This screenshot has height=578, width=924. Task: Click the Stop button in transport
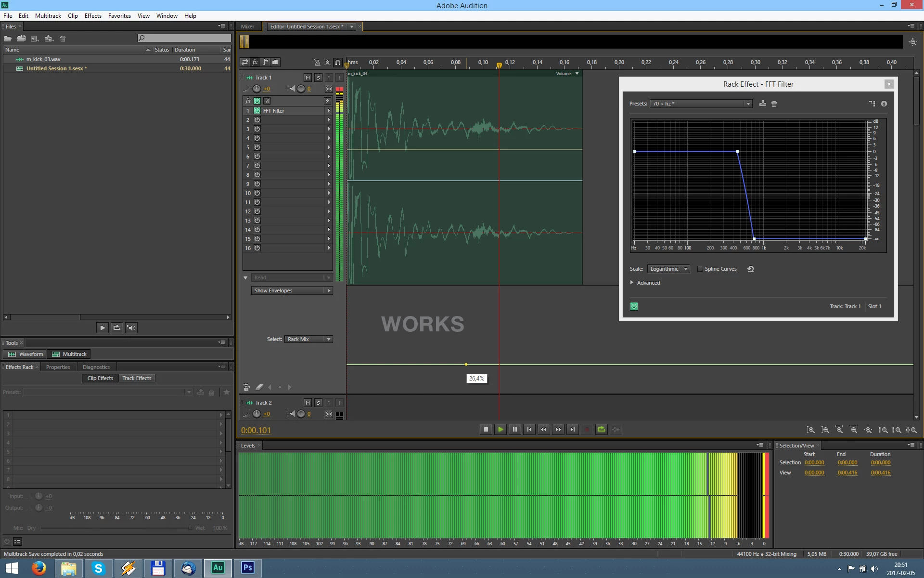486,429
